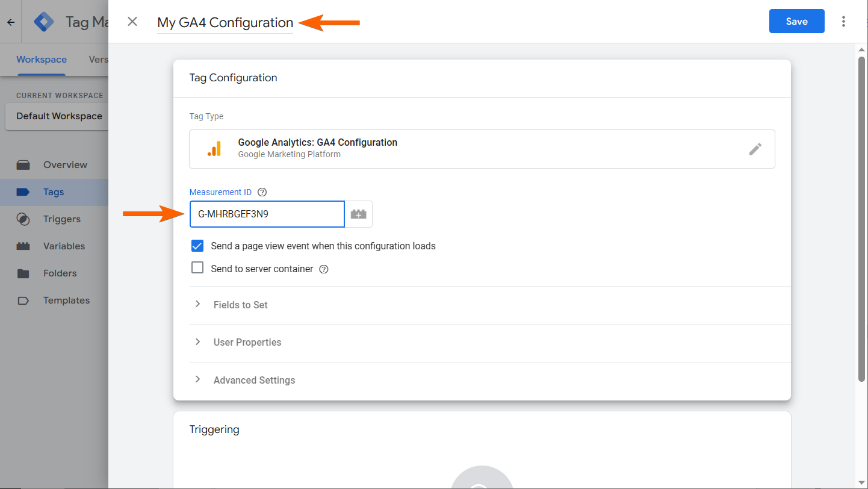This screenshot has height=489, width=868.
Task: Close the tag editor panel
Action: coord(132,22)
